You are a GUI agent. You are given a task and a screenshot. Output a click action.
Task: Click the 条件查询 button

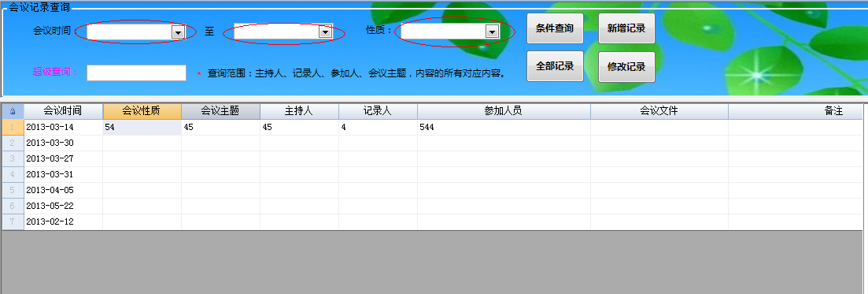(555, 28)
